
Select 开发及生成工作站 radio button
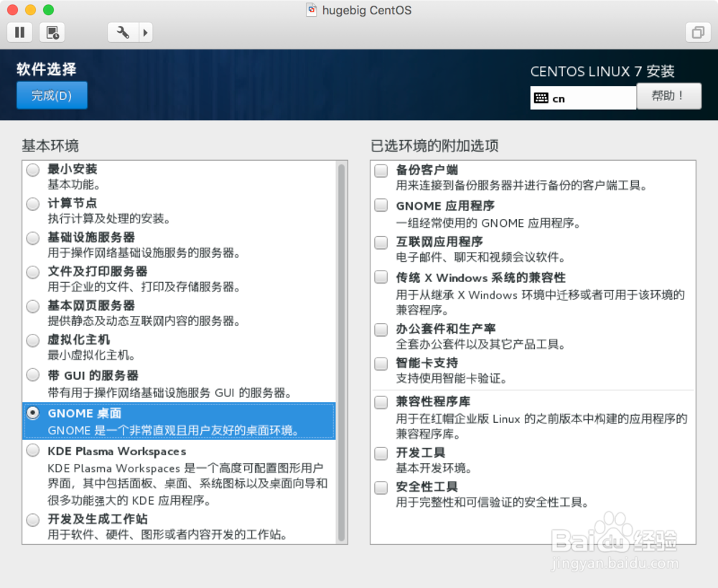pyautogui.click(x=33, y=520)
